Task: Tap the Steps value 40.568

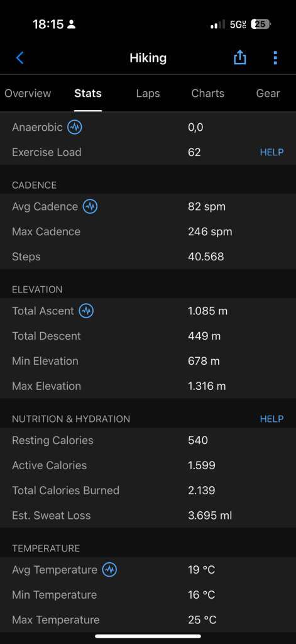Action: tap(206, 257)
